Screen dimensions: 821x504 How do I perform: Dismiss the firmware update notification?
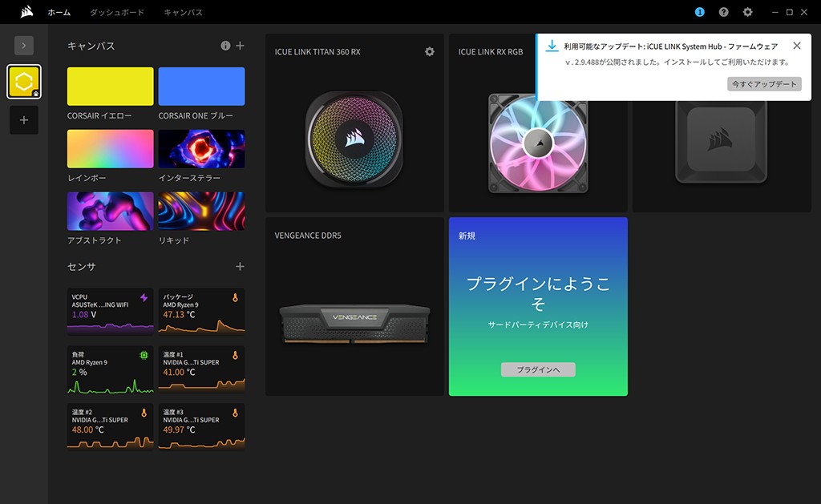[x=796, y=46]
